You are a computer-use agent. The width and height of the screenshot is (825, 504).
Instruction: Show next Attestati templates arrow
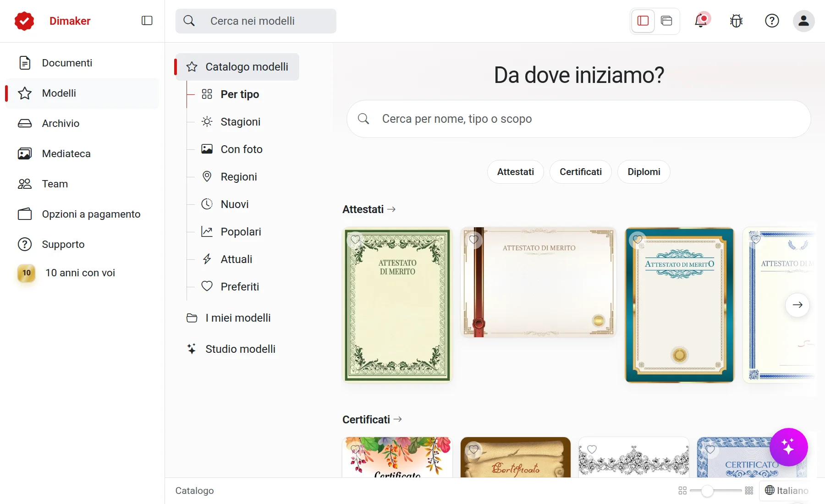click(x=797, y=305)
